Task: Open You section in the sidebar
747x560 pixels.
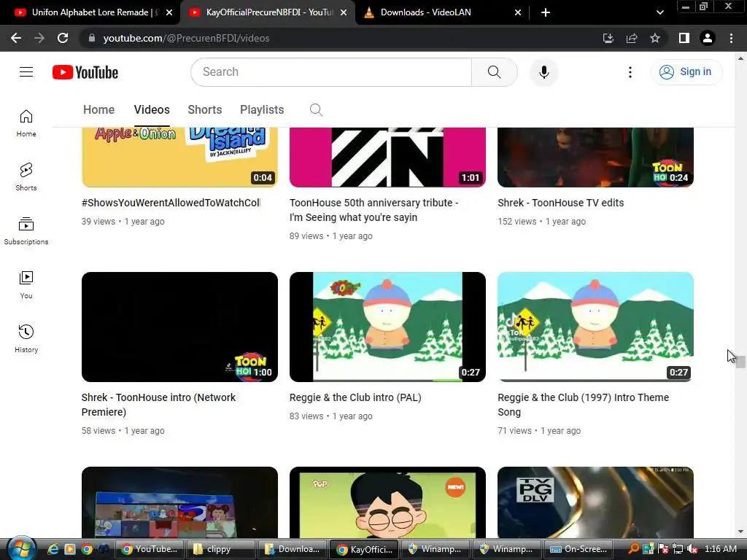Action: pos(26,285)
